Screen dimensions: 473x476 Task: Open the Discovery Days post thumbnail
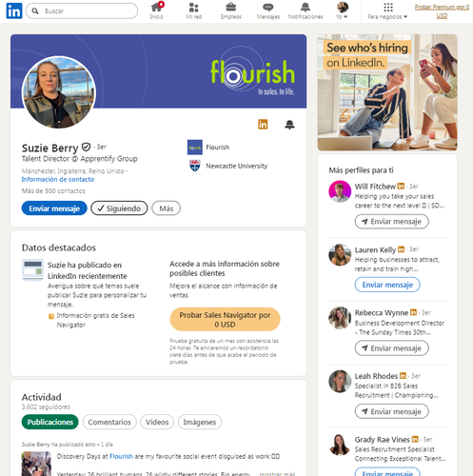pos(36,464)
